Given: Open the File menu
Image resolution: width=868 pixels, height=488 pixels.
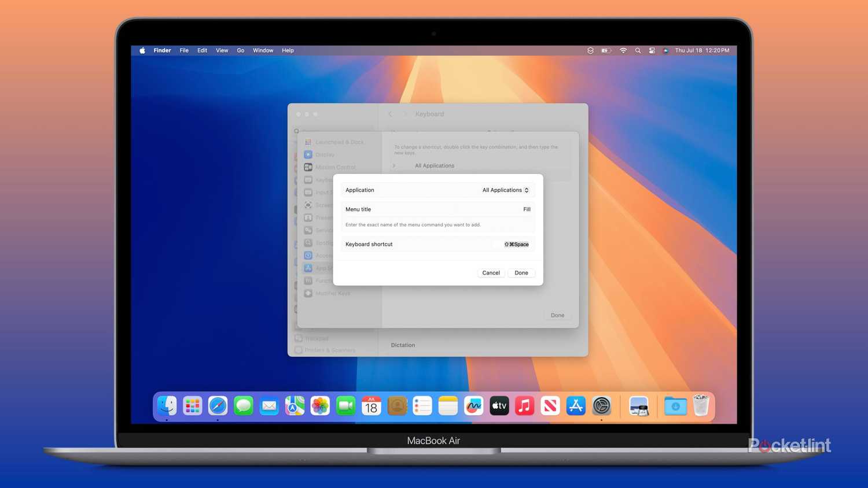Looking at the screenshot, I should coord(184,50).
